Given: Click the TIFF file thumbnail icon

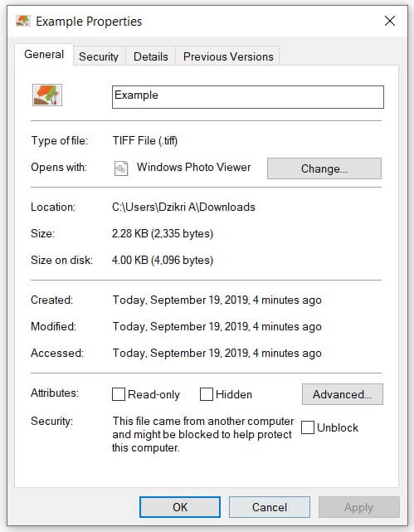Looking at the screenshot, I should (47, 95).
